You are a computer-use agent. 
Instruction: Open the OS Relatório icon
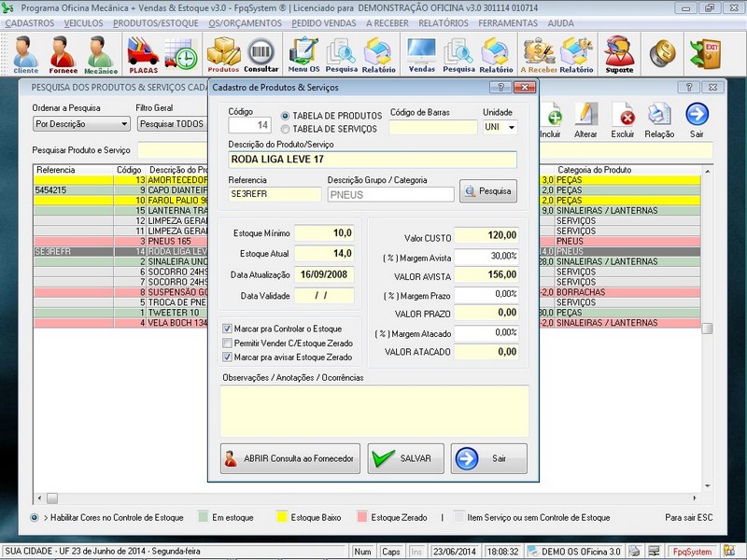click(379, 54)
